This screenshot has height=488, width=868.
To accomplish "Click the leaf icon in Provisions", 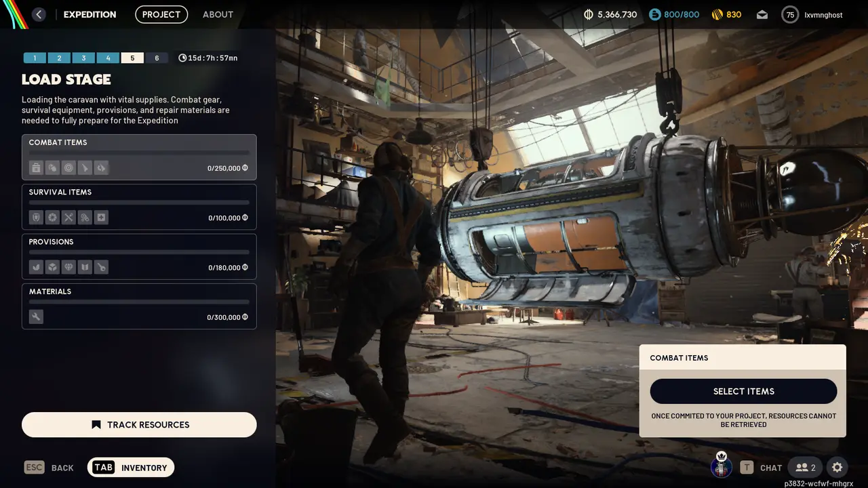I will tap(36, 267).
